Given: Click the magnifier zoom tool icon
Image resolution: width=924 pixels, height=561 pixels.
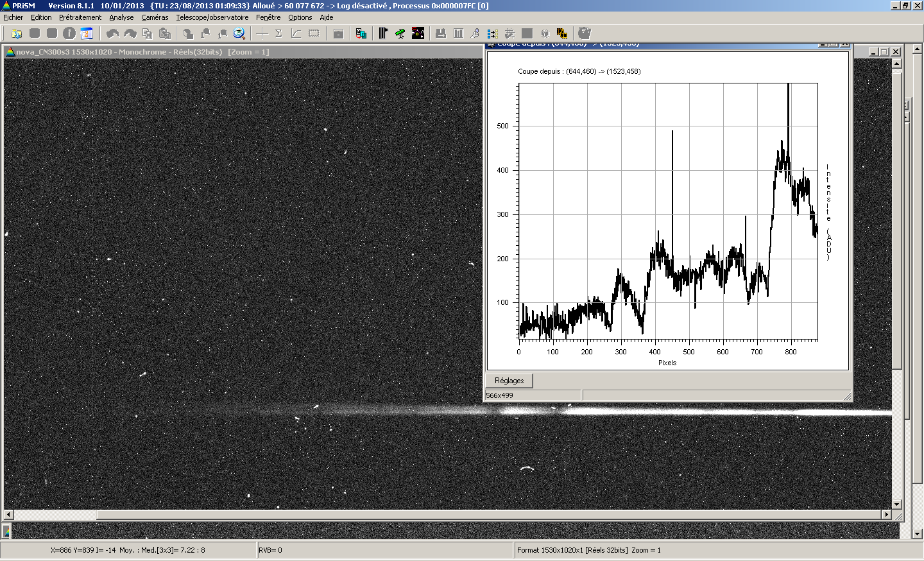Looking at the screenshot, I should pos(239,33).
